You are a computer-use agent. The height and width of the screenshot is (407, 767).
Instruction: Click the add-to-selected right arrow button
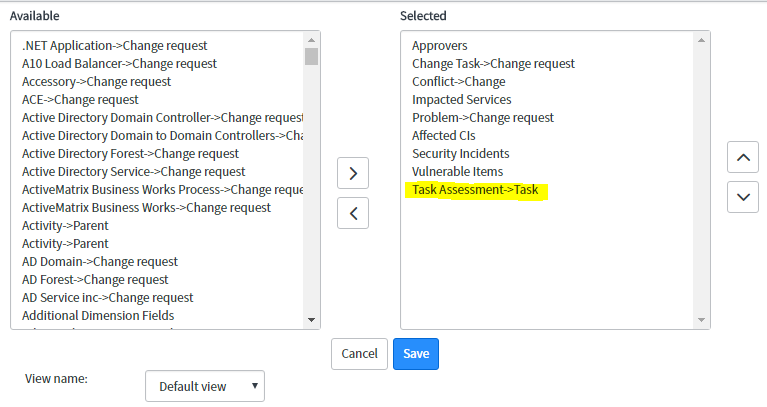pos(353,173)
